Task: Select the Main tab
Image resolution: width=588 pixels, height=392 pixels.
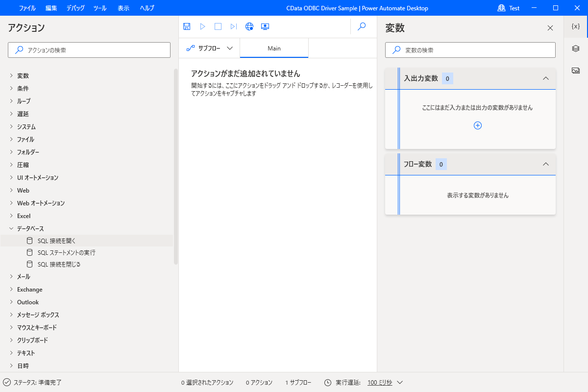Action: click(x=274, y=48)
